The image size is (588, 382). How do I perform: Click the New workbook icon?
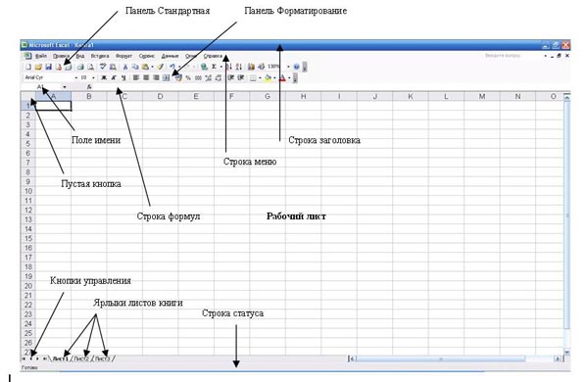[x=28, y=67]
